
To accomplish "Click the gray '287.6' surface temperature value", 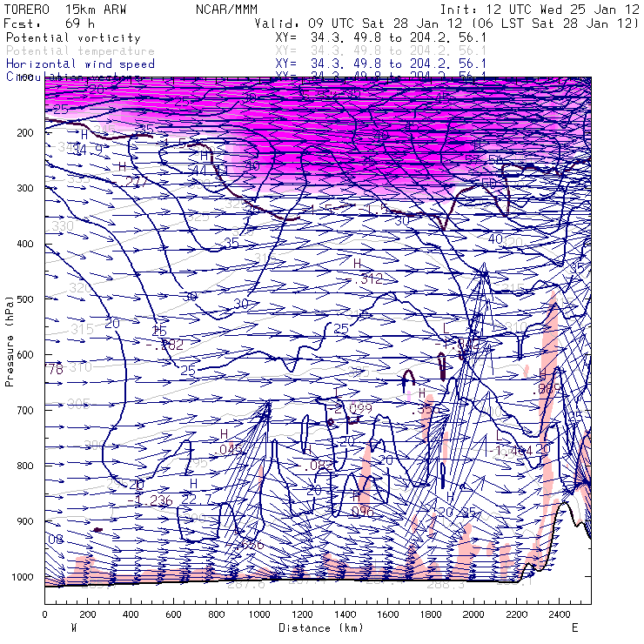I will [246, 584].
